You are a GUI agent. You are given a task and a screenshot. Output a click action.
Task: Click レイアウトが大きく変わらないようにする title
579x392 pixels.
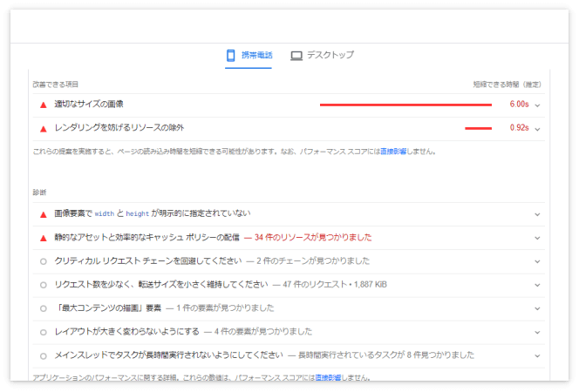click(x=127, y=332)
